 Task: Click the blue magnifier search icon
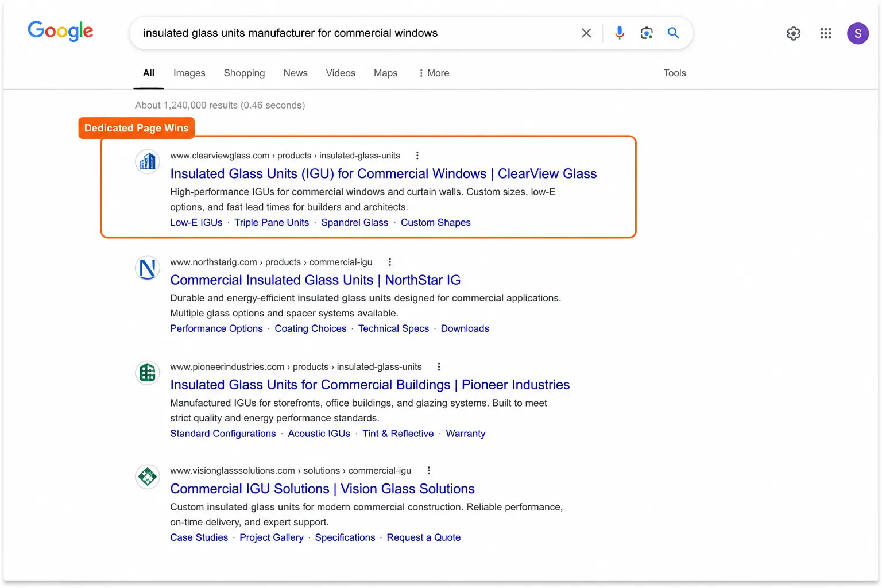point(674,33)
